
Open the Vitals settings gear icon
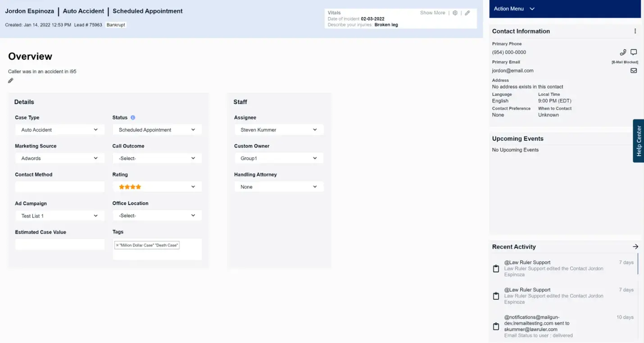coord(455,13)
